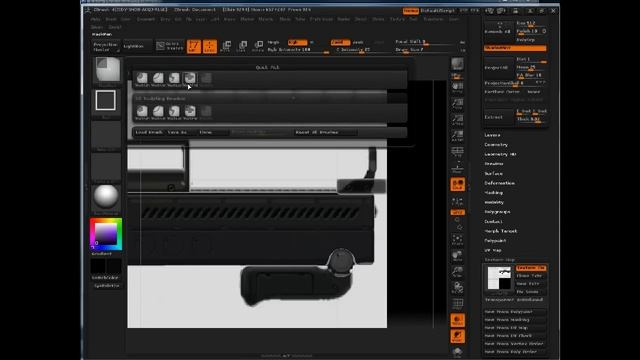The width and height of the screenshot is (640, 360).
Task: Expand the UV Map subpalette
Action: click(x=493, y=250)
